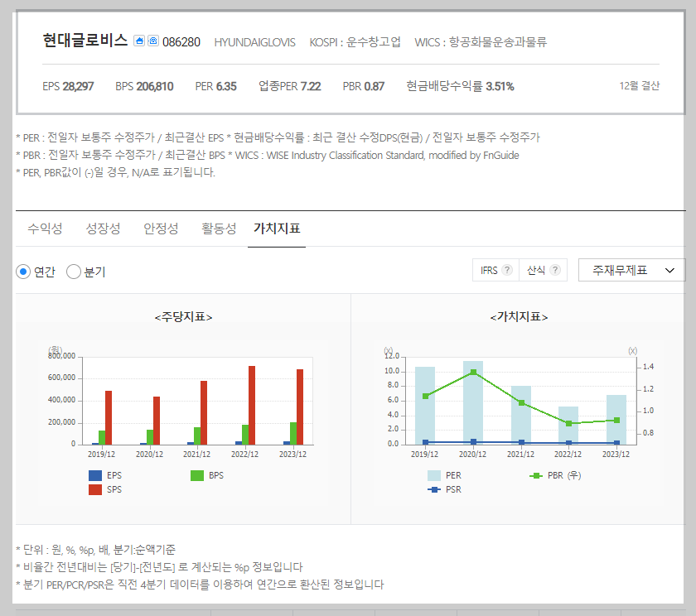The image size is (696, 616).
Task: Click the stock code 086280
Action: [x=181, y=42]
